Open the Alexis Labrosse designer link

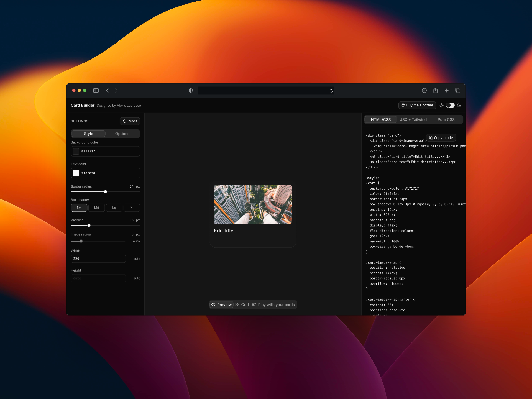(129, 106)
